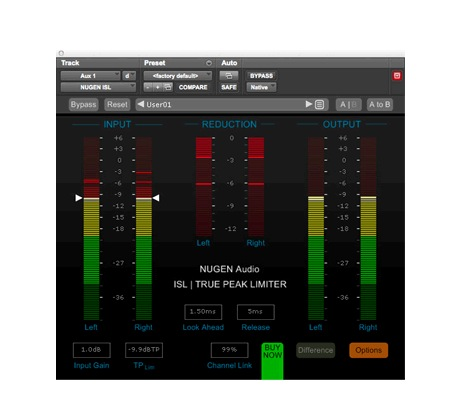460x416 pixels.
Task: Toggle the plugin Bypass button
Action: pyautogui.click(x=83, y=105)
